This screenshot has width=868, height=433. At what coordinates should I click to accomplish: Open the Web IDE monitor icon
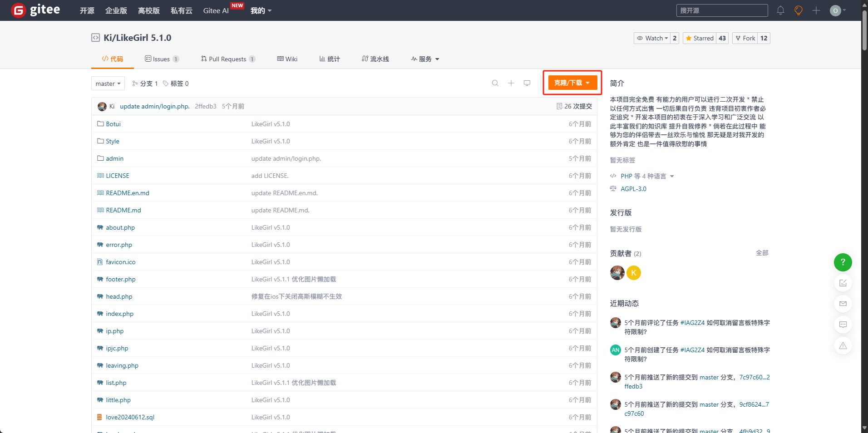click(x=527, y=83)
